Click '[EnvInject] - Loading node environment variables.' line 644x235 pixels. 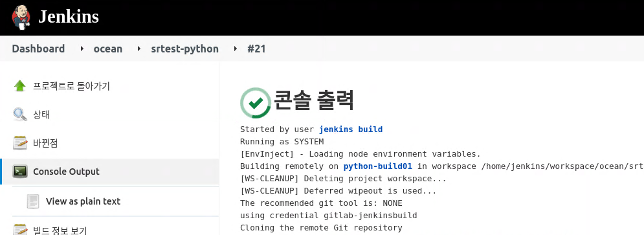point(361,154)
